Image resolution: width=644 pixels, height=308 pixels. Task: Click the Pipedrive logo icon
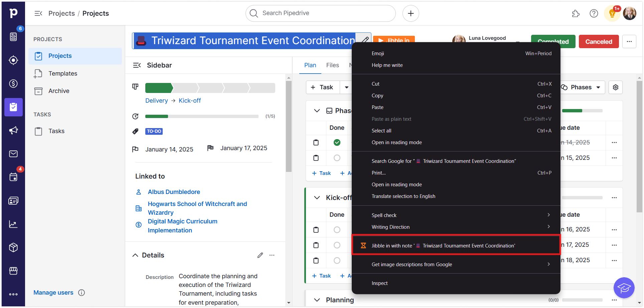coord(13,13)
